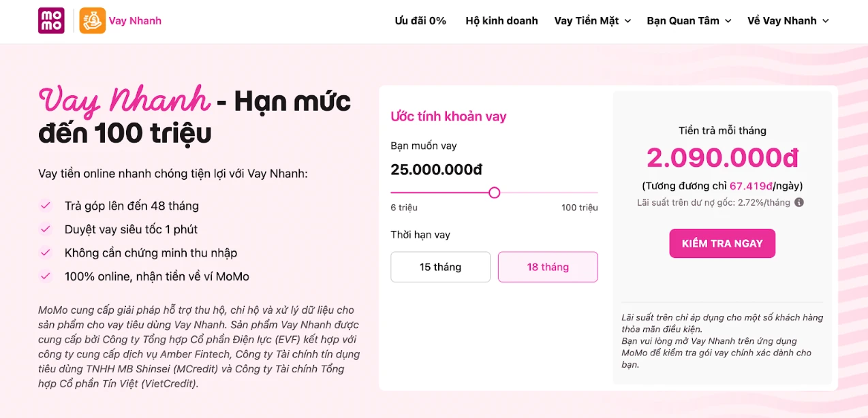Click checkmark beside "Trả góp lên đến 48 tháng"

coord(46,206)
